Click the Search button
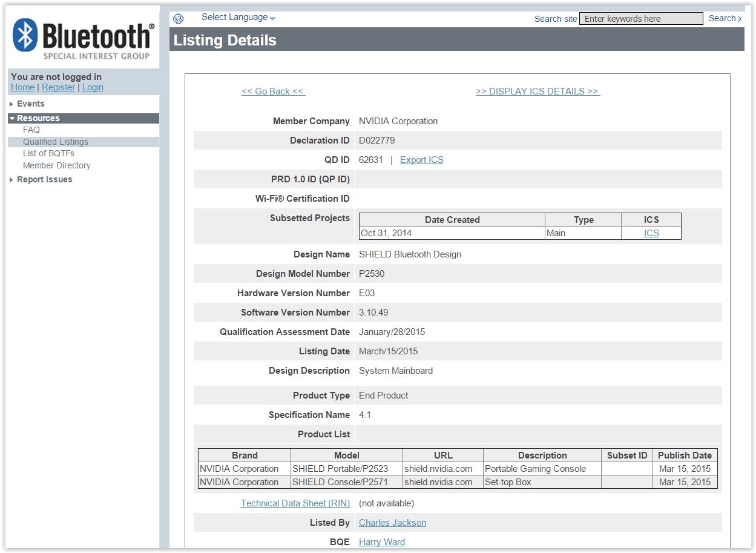The width and height of the screenshot is (756, 553). pyautogui.click(x=725, y=19)
